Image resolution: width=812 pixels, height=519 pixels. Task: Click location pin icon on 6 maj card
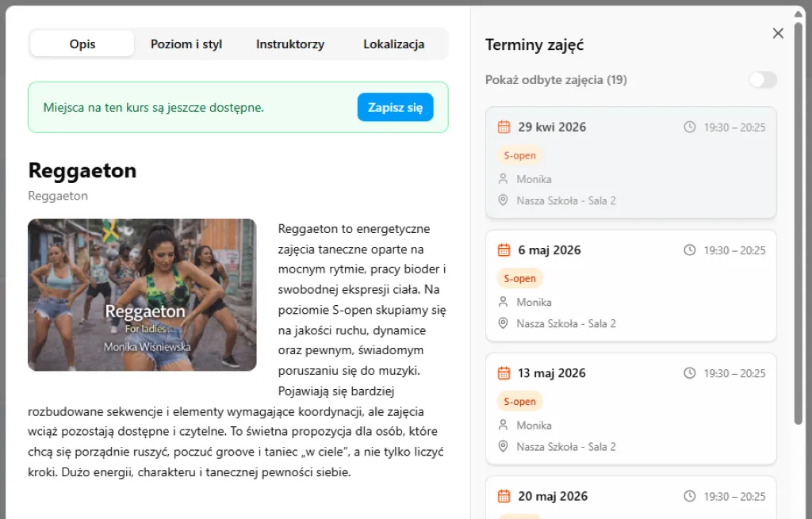click(x=503, y=323)
